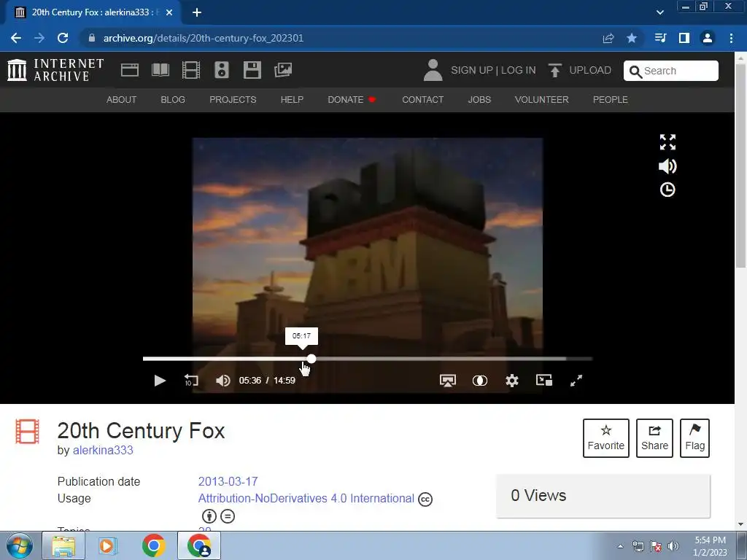747x560 pixels.
Task: Enter fullscreen in the video player
Action: coord(576,381)
